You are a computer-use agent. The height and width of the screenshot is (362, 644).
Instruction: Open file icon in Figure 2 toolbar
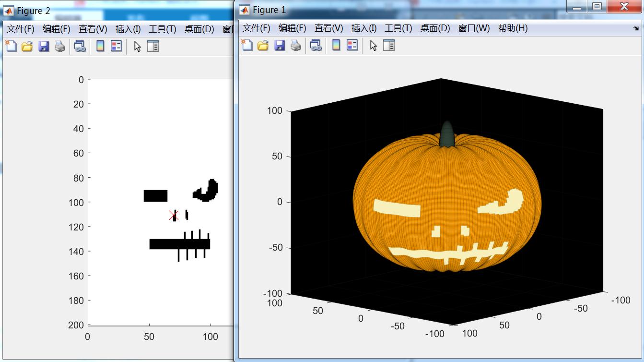coord(27,47)
